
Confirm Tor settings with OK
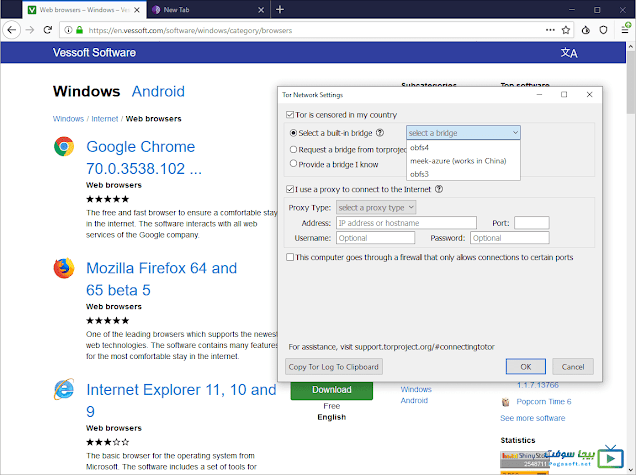tap(526, 367)
